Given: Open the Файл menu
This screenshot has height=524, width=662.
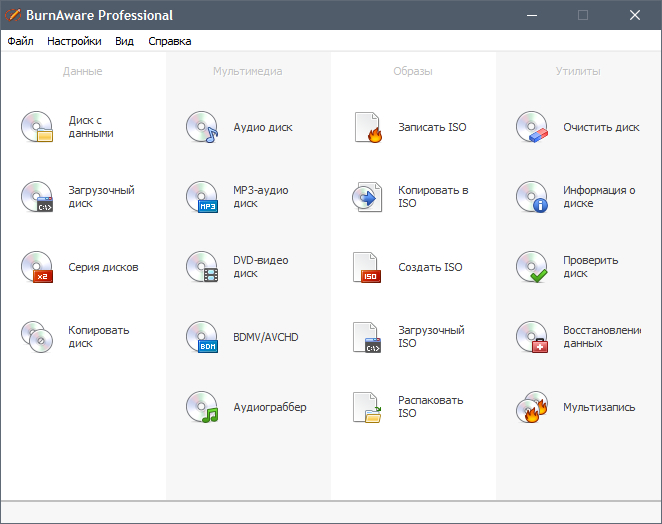Looking at the screenshot, I should 20,41.
